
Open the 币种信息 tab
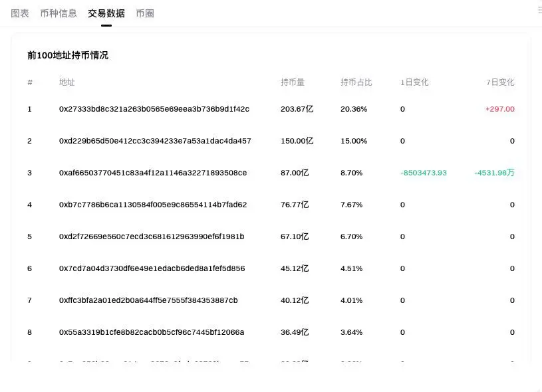[59, 13]
